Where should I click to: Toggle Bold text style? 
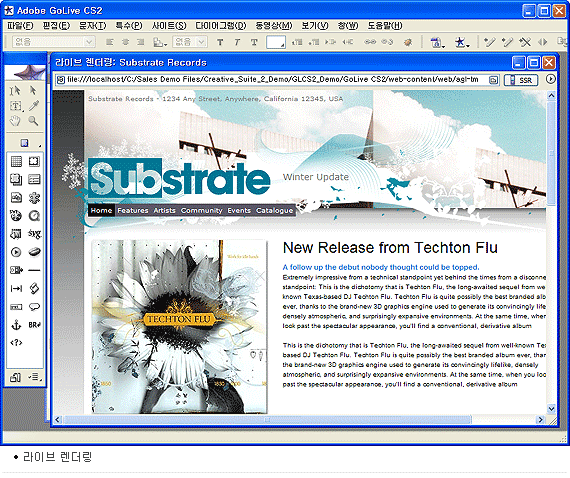pyautogui.click(x=220, y=42)
